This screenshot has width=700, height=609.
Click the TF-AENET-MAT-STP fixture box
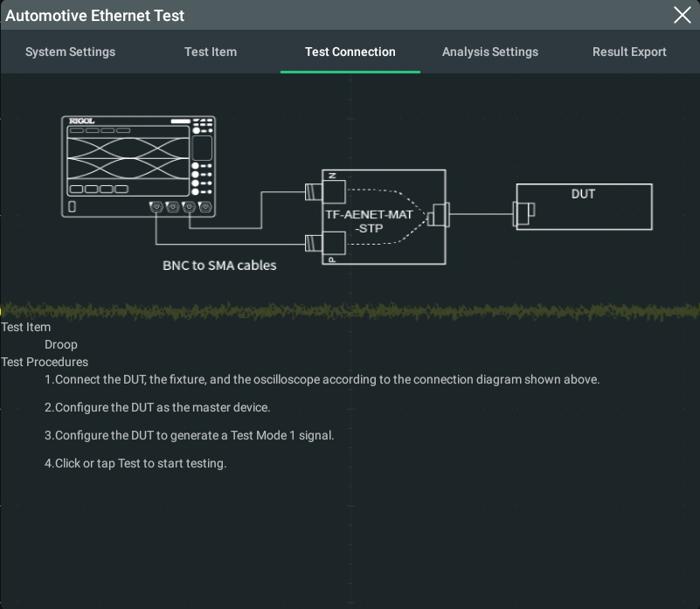click(384, 217)
